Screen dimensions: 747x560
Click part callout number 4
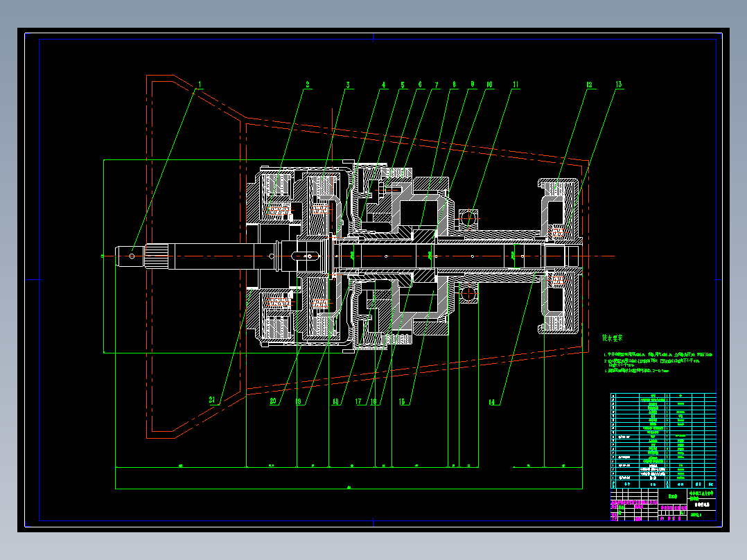[383, 85]
